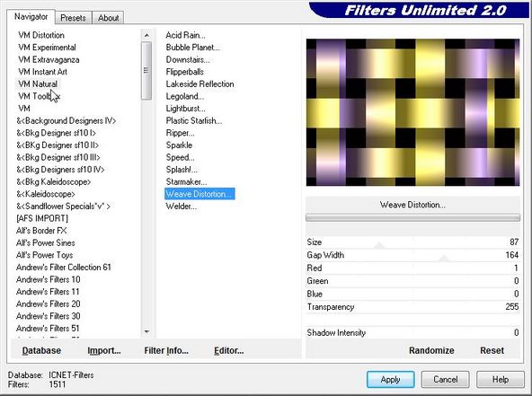532x396 pixels.
Task: Choose the Lightburst... filter
Action: [x=186, y=109]
